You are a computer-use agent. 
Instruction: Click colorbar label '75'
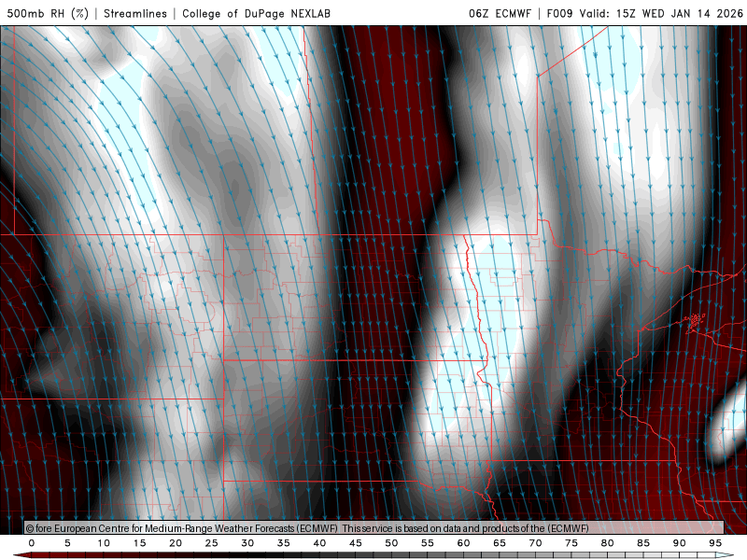click(x=571, y=543)
